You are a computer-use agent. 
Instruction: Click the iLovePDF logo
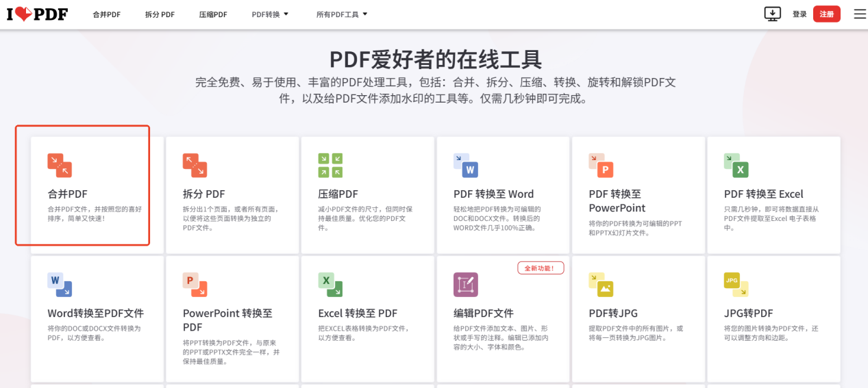[x=37, y=14]
